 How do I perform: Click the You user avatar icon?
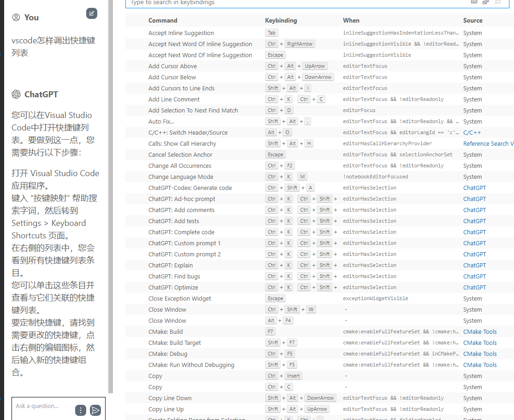(x=16, y=18)
